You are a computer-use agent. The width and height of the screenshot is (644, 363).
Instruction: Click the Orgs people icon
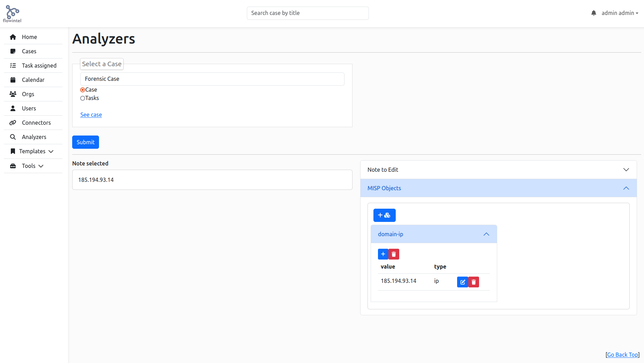(13, 94)
